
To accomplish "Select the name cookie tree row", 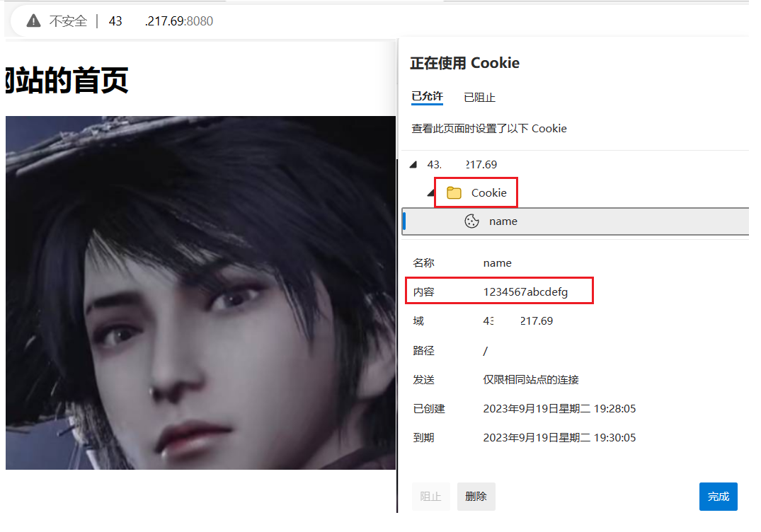I will (575, 221).
